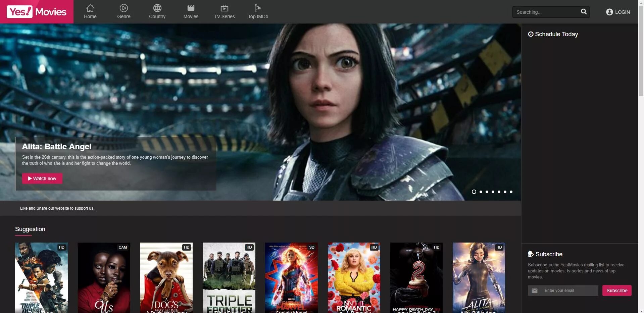The width and height of the screenshot is (644, 313).
Task: Go to Home menu label
Action: (x=90, y=16)
